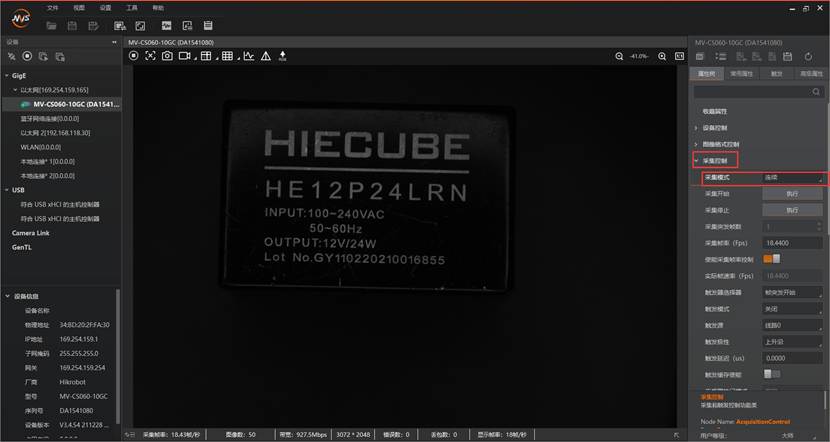Expand the 图像格式控制 category

tap(696, 145)
